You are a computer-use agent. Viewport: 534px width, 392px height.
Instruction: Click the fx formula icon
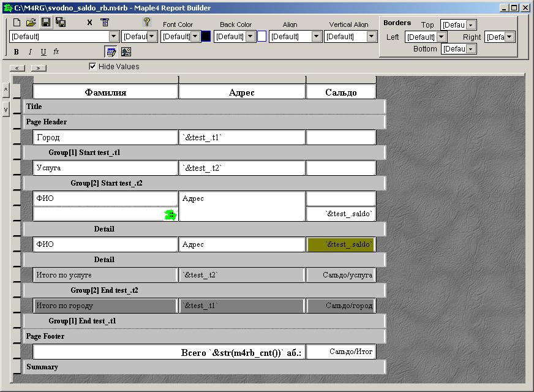(x=56, y=52)
